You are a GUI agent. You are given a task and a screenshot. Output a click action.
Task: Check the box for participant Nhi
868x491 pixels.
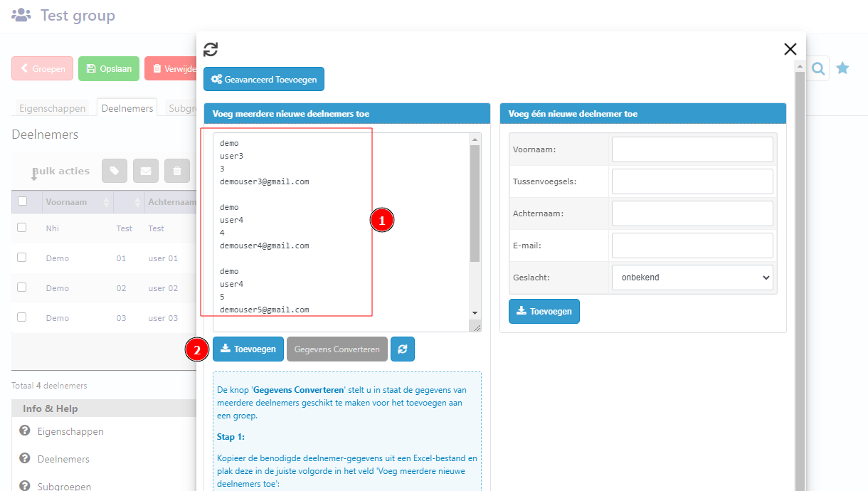pyautogui.click(x=22, y=228)
